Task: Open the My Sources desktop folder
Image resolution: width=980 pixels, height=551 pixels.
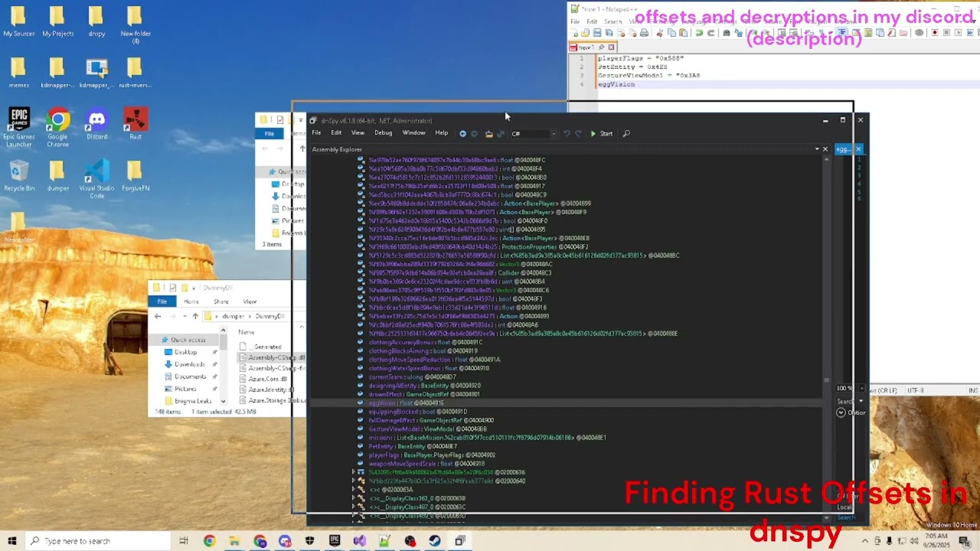Action: (x=19, y=21)
